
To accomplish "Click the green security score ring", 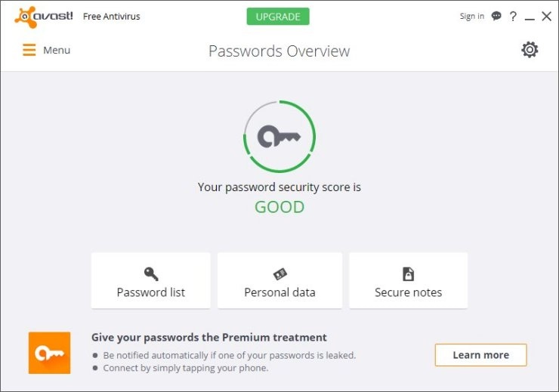I will tap(279, 137).
